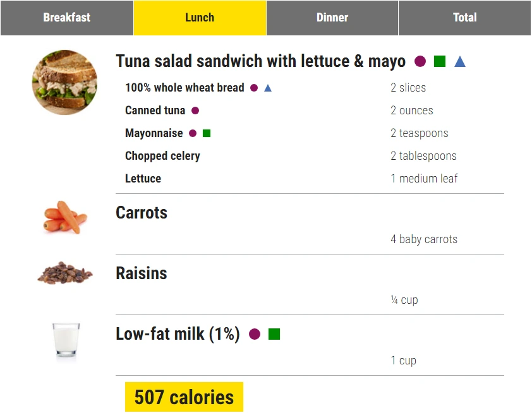Click the carrots image

(x=65, y=218)
